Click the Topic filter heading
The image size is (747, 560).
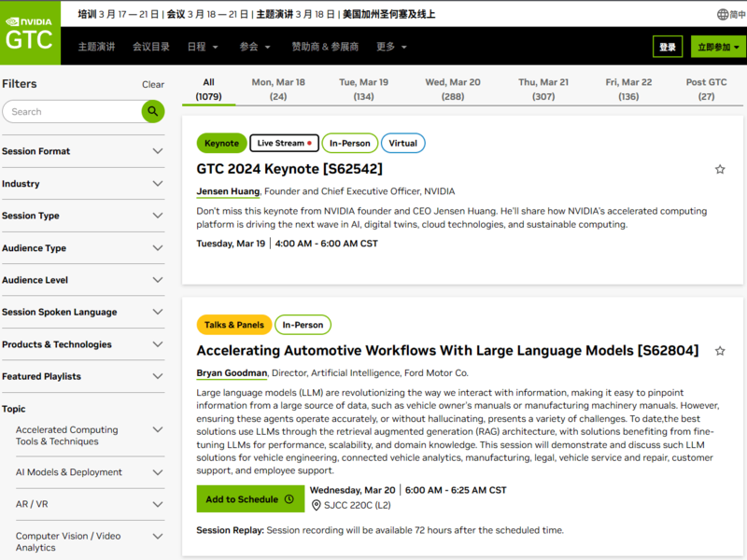(x=14, y=409)
